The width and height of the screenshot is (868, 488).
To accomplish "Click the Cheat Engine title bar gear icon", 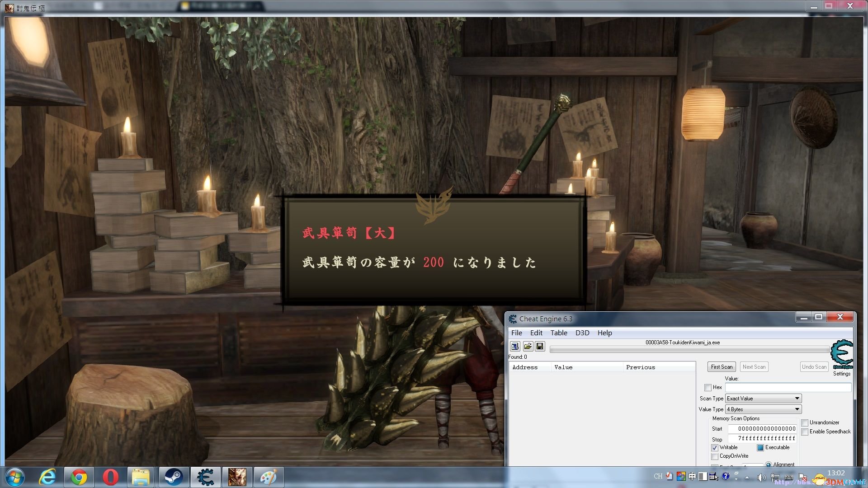I will pos(513,319).
